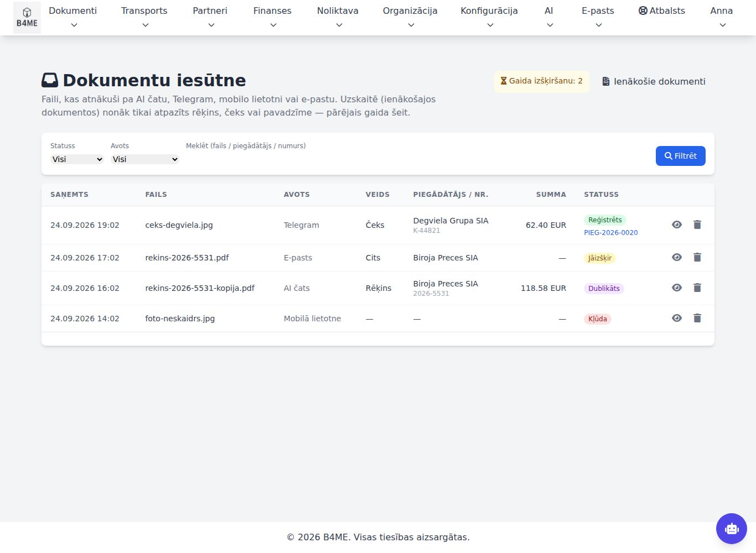The height and width of the screenshot is (553, 756).
Task: Delete the rekins-2026-5531.pdf row
Action: tap(697, 257)
